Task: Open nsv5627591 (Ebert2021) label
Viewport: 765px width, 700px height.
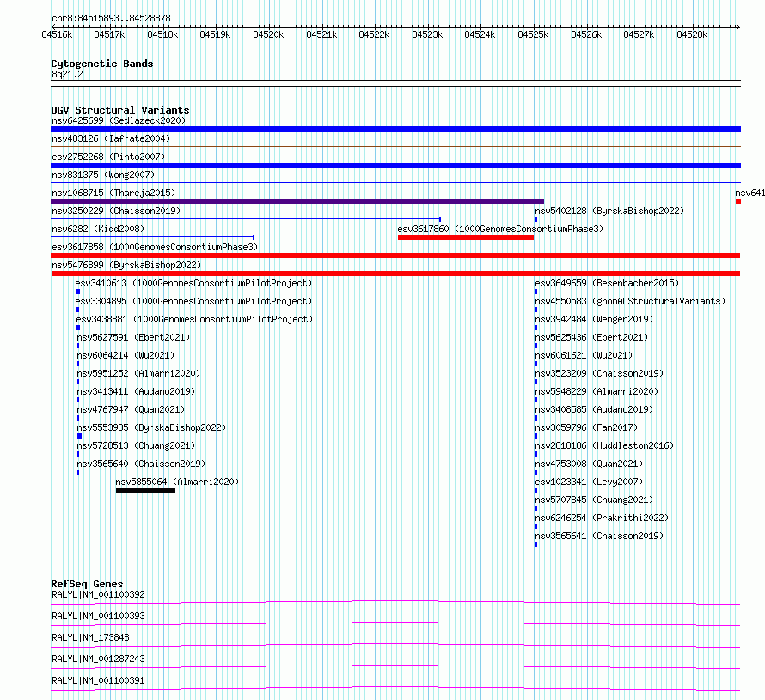Action: tap(133, 337)
